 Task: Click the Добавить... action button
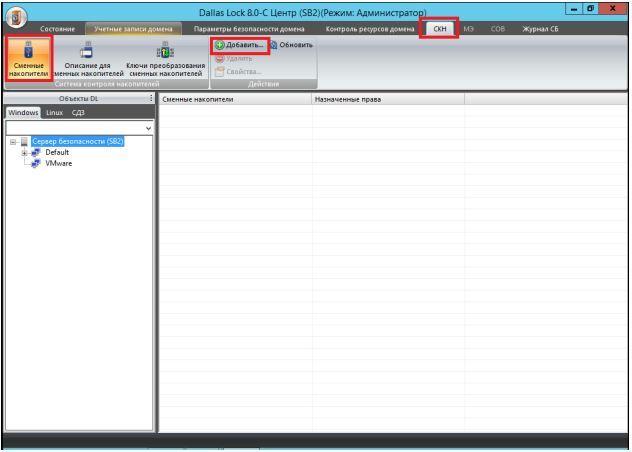pos(240,45)
